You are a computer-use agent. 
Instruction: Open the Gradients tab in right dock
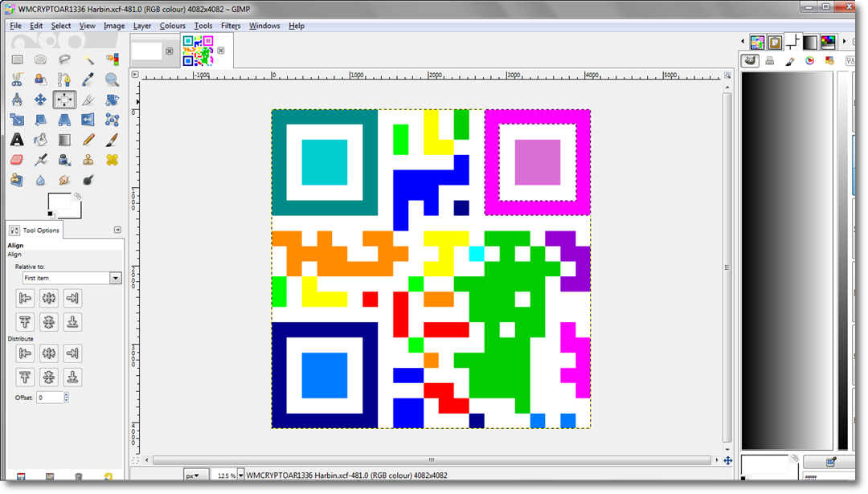tap(810, 42)
